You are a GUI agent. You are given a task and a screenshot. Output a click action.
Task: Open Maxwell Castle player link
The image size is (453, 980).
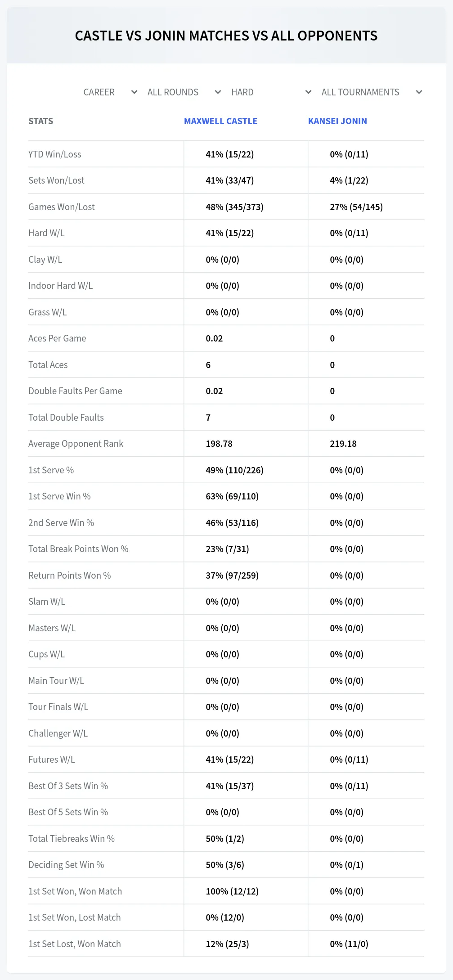pos(220,121)
